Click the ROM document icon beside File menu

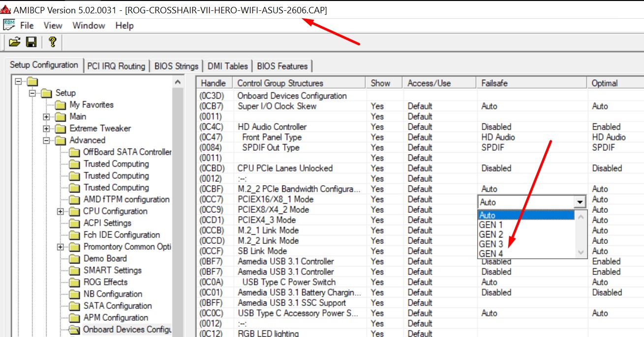pos(9,25)
